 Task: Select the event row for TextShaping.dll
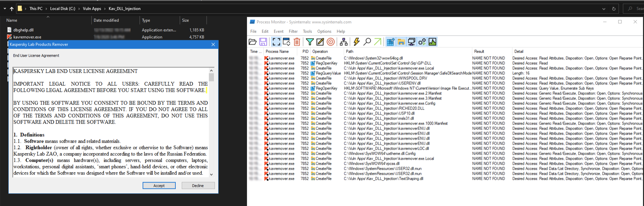pyautogui.click(x=446, y=179)
